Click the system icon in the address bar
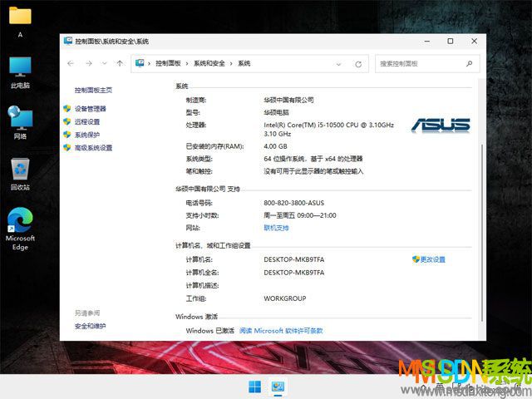The width and height of the screenshot is (532, 399). pyautogui.click(x=140, y=63)
